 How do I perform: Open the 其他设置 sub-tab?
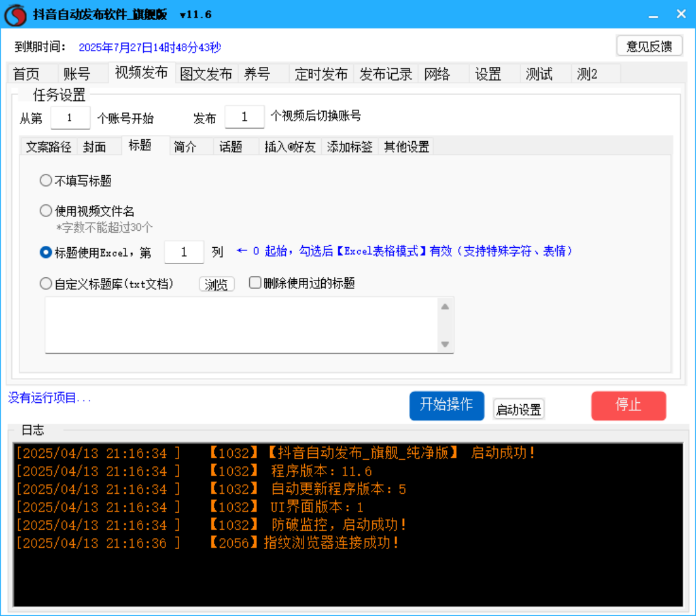406,147
